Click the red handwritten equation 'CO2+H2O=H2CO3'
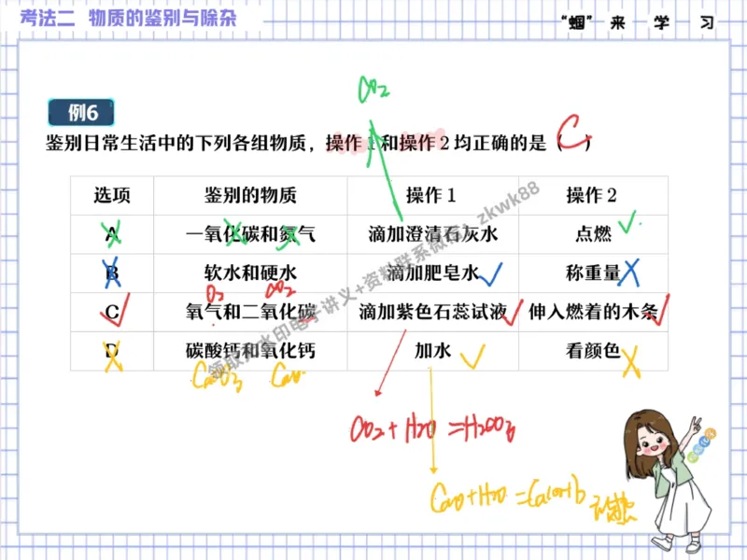This screenshot has height=560, width=747. [x=432, y=428]
